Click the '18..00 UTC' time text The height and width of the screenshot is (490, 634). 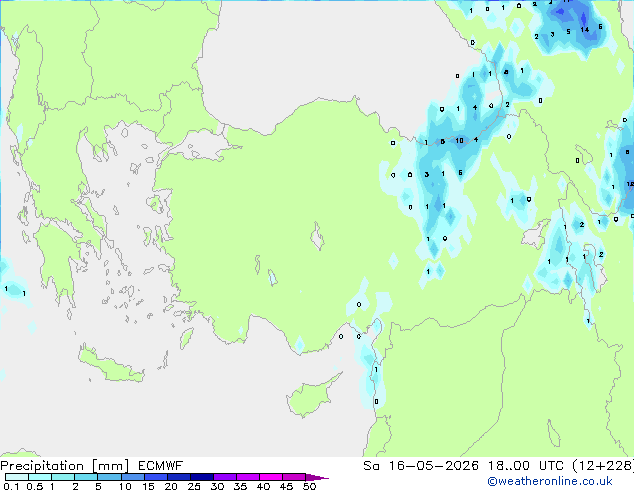[526, 466]
